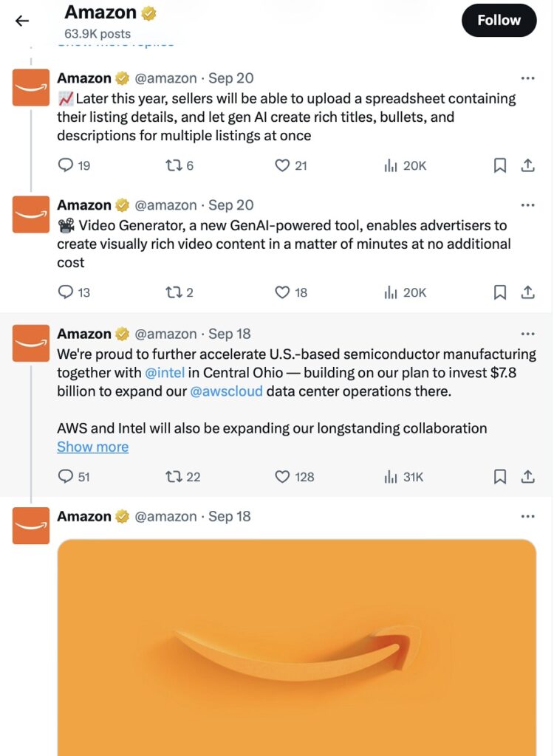Image resolution: width=554 pixels, height=756 pixels.
Task: Open the @awscloud mention link
Action: [x=226, y=391]
